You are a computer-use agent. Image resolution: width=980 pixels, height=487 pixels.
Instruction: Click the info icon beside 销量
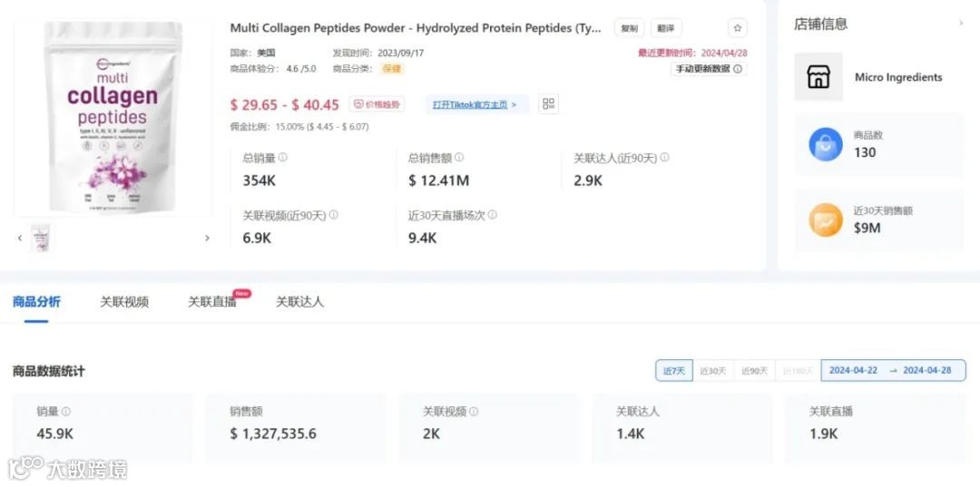click(x=66, y=412)
